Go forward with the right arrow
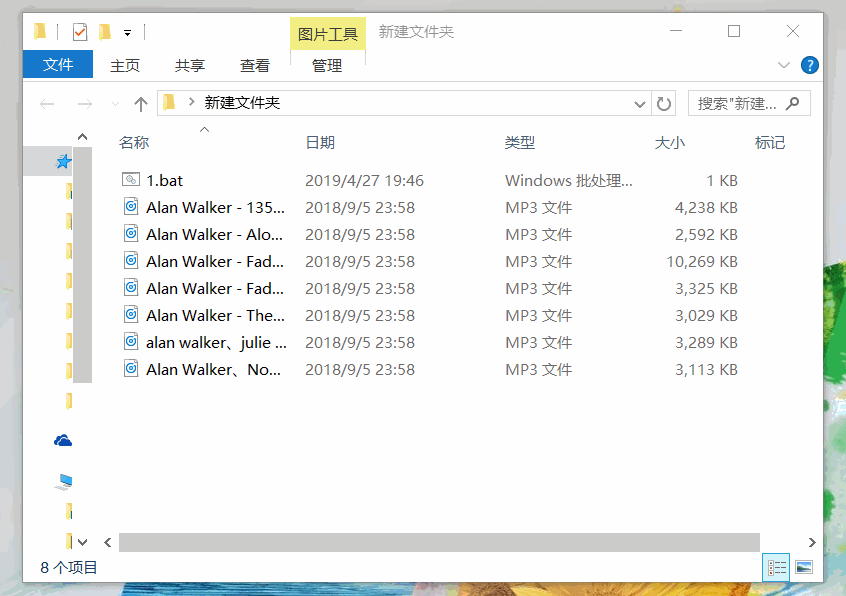 pos(85,104)
